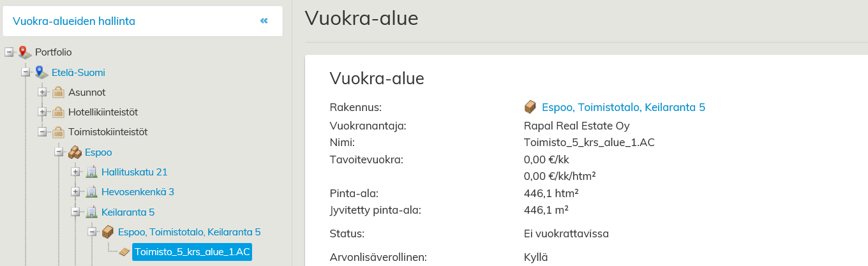Expand the Asunnot tree node

click(43, 92)
